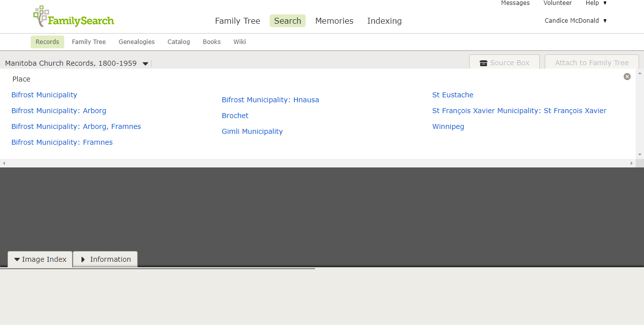Click scroll right arrow on horizontal scrollbar
644x325 pixels.
click(631, 163)
